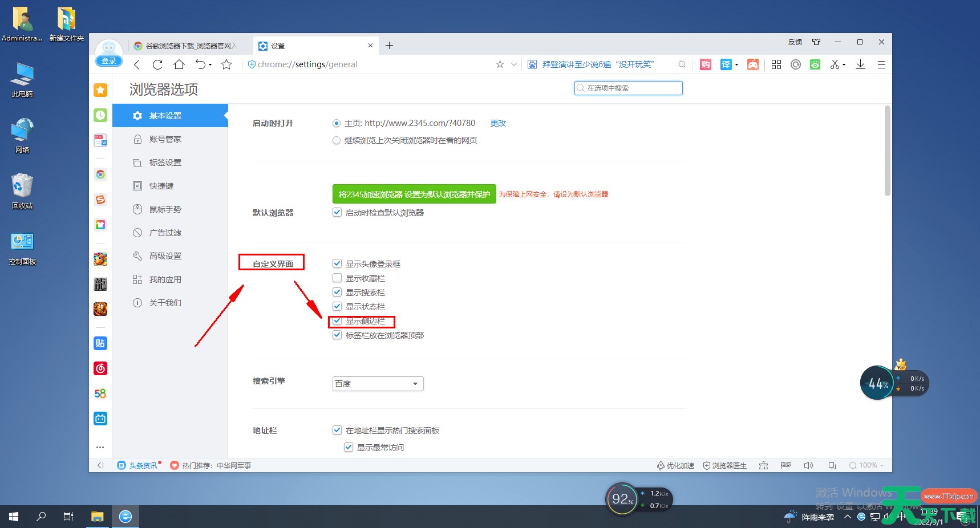Click the 登录 login button
Viewport: 980px width, 528px height.
click(x=108, y=61)
